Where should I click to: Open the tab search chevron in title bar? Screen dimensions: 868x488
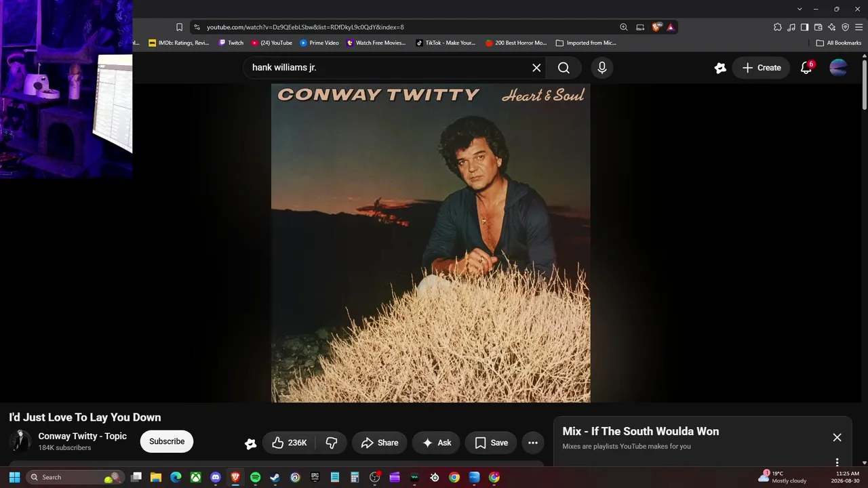800,9
